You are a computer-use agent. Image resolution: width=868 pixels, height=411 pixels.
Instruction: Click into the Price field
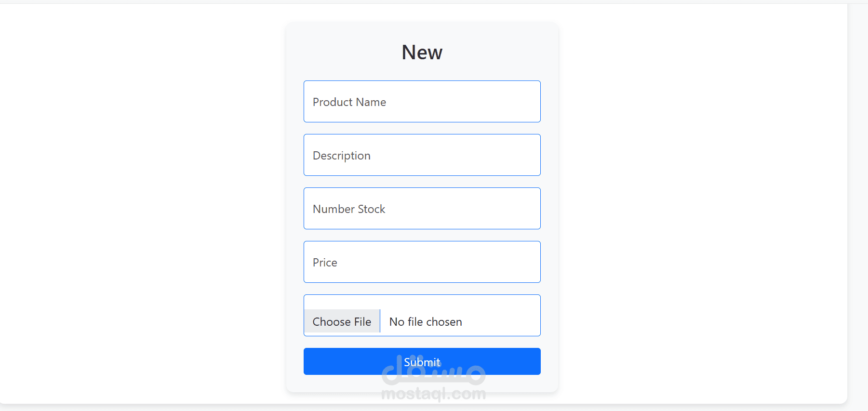[422, 262]
